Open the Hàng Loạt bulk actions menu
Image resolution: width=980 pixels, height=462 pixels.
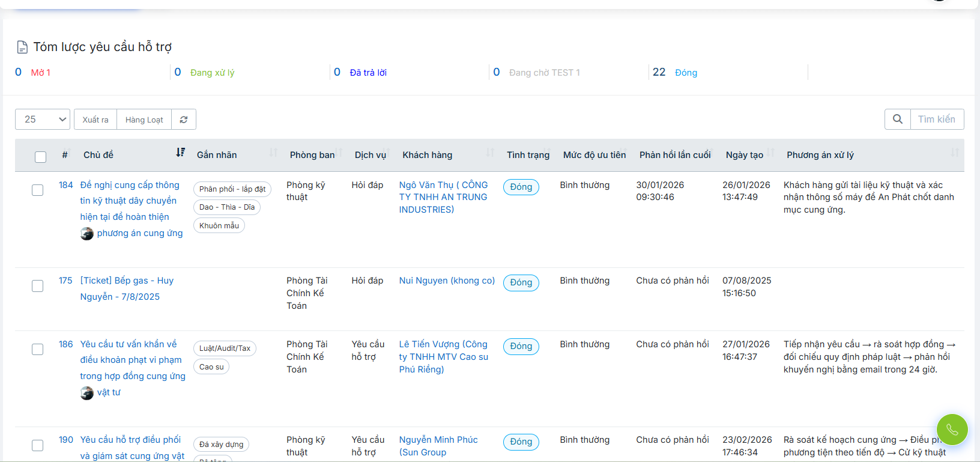pyautogui.click(x=144, y=120)
